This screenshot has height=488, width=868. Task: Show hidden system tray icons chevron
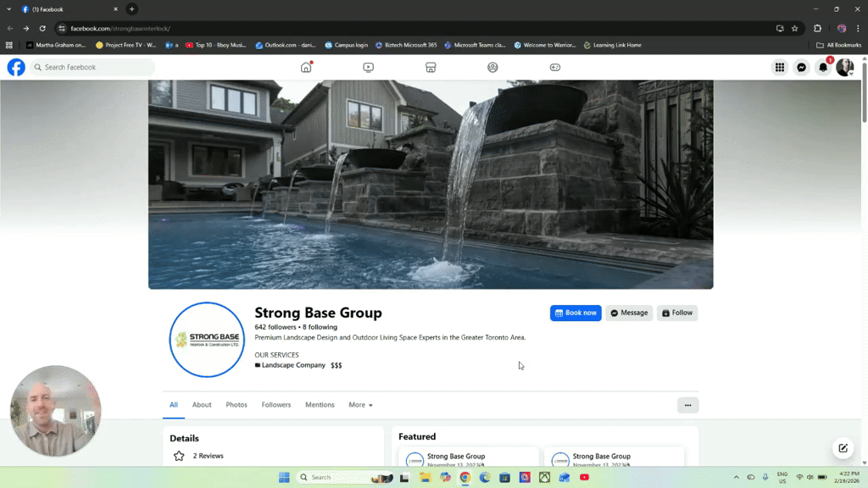(x=737, y=477)
